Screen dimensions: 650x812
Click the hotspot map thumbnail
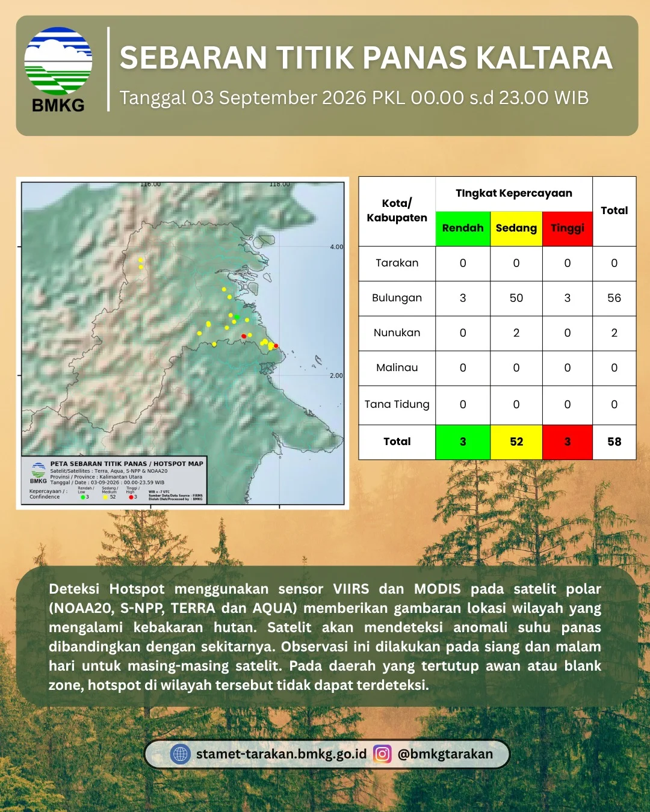(182, 343)
